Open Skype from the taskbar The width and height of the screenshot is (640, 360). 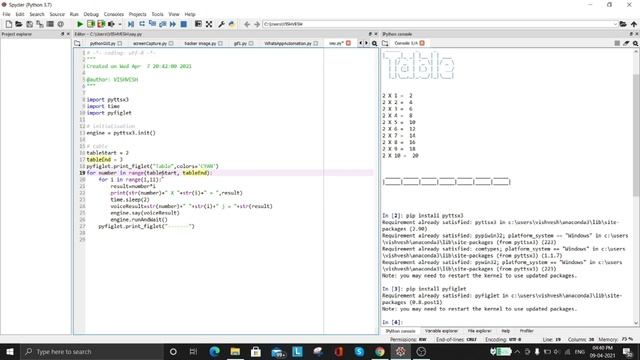coord(359,351)
